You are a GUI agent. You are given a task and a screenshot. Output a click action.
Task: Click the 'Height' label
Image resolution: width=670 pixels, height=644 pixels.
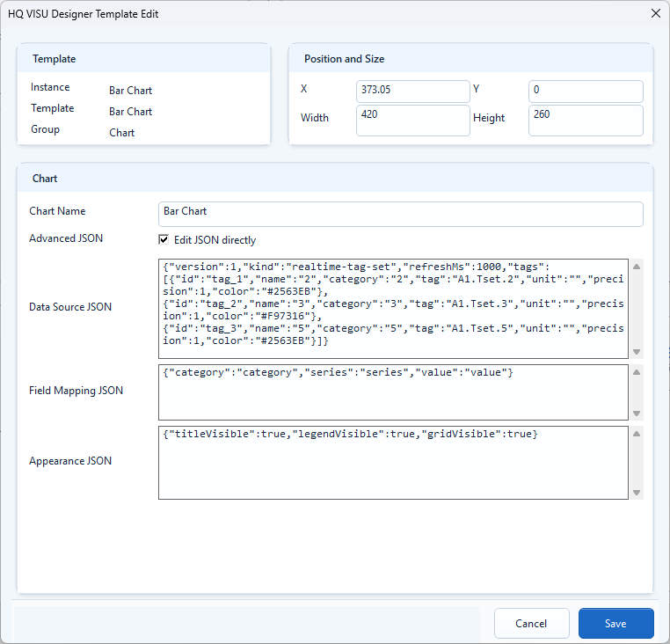(489, 118)
